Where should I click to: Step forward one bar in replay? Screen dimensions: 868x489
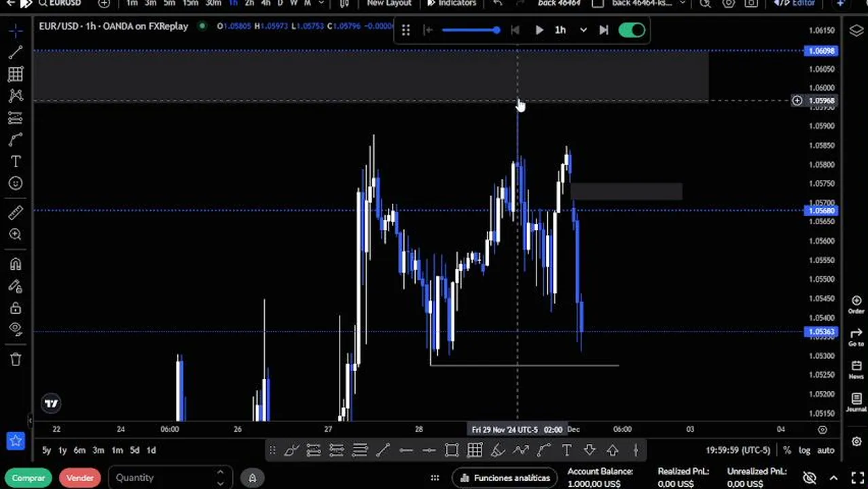[604, 31]
